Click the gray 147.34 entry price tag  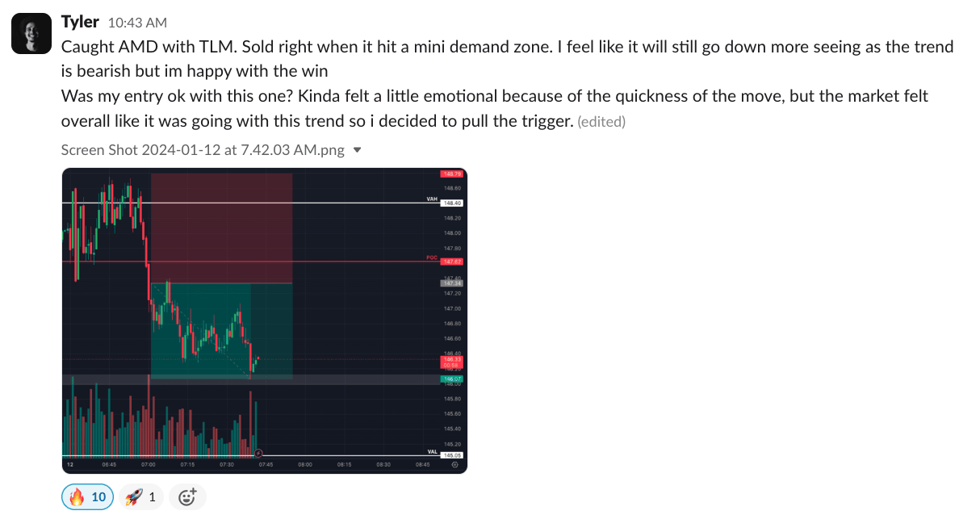coord(450,283)
